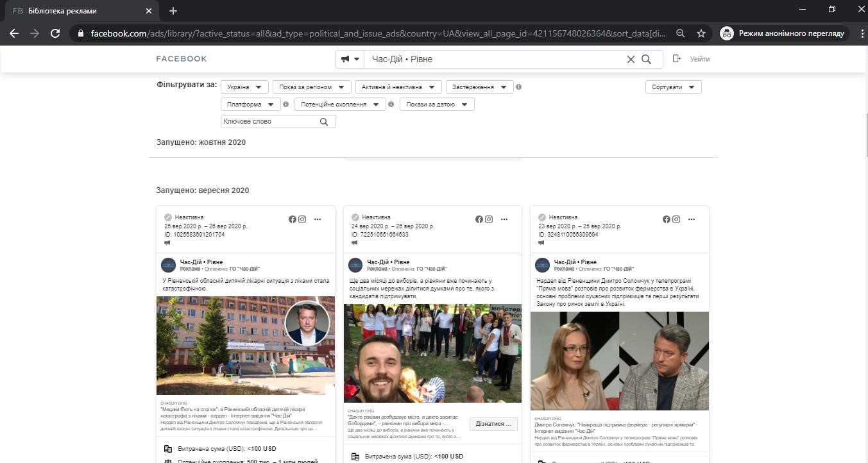This screenshot has height=463, width=868.
Task: Open the page name link on the 25 вер ad
Action: tap(201, 262)
